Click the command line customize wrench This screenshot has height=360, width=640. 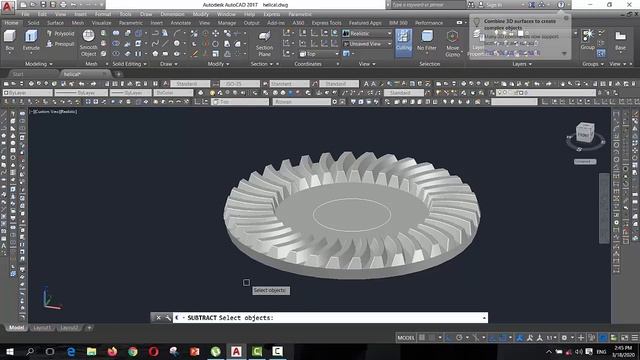point(167,318)
